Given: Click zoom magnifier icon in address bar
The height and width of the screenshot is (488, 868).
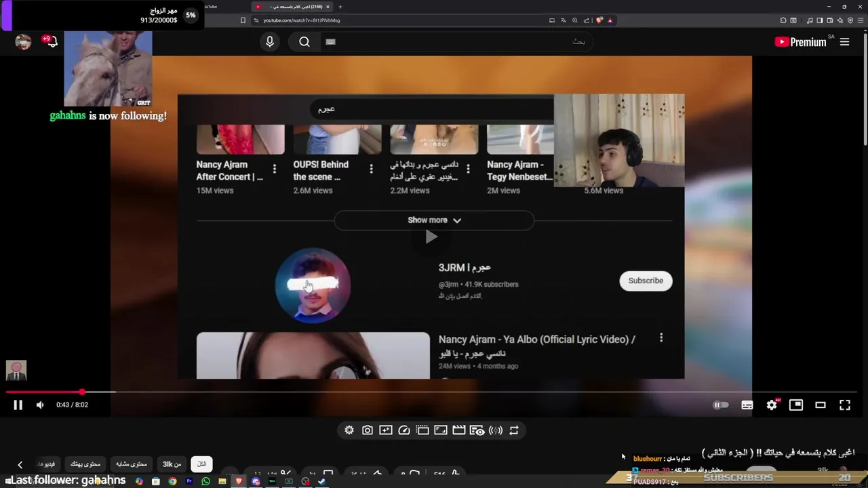Looking at the screenshot, I should [x=575, y=20].
